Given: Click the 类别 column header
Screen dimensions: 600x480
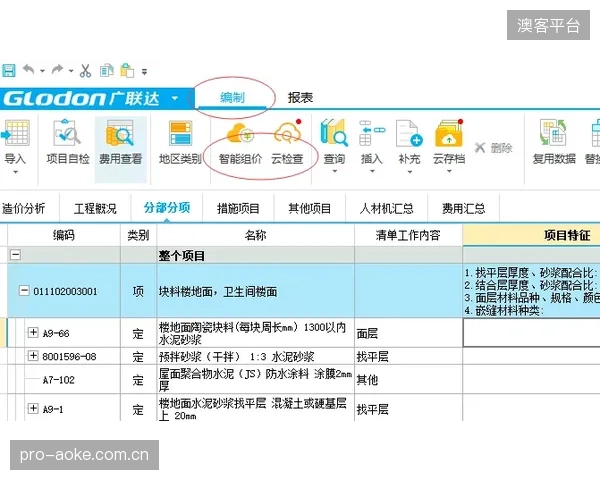Looking at the screenshot, I should pyautogui.click(x=139, y=235).
